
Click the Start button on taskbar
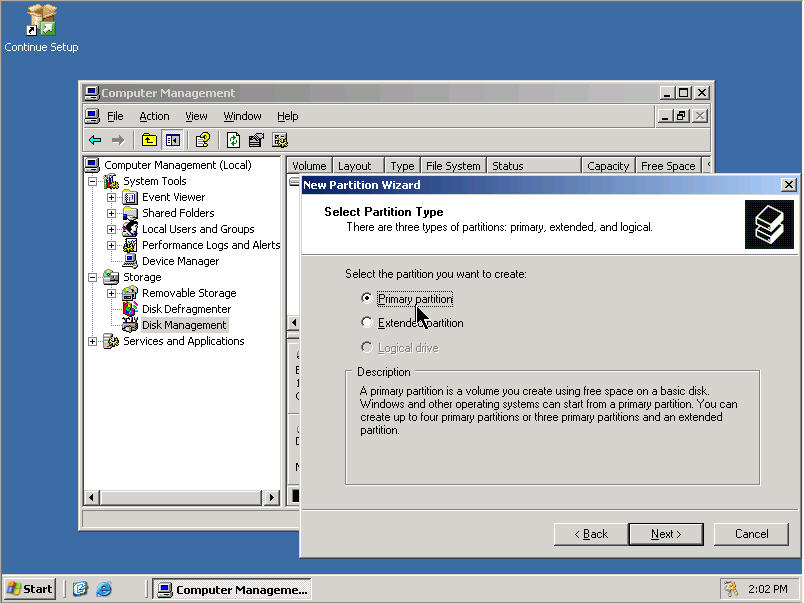(30, 589)
